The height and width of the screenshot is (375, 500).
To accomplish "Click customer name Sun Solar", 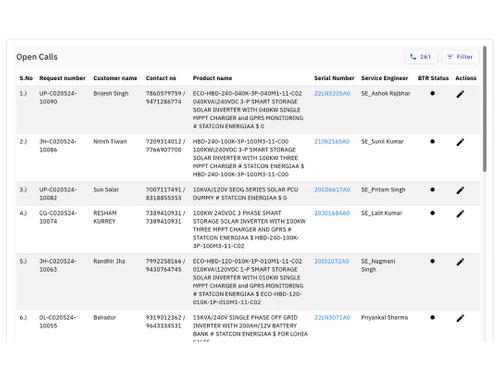I will 106,189.
